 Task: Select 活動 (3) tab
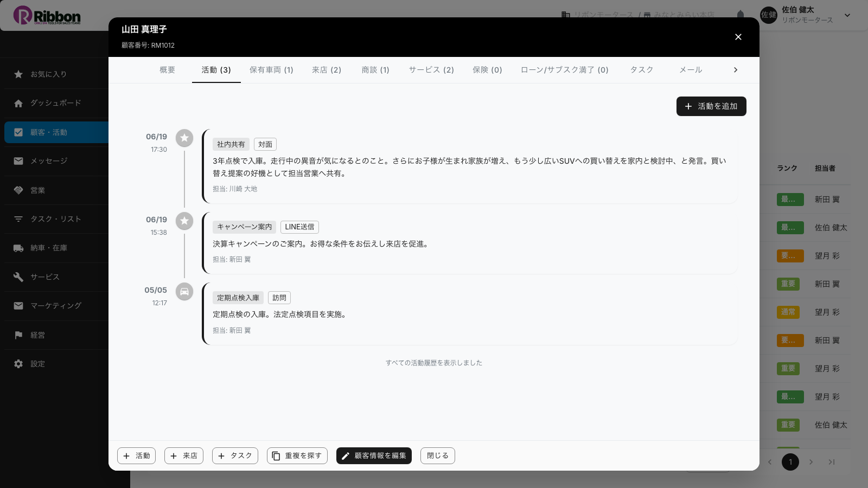point(216,70)
